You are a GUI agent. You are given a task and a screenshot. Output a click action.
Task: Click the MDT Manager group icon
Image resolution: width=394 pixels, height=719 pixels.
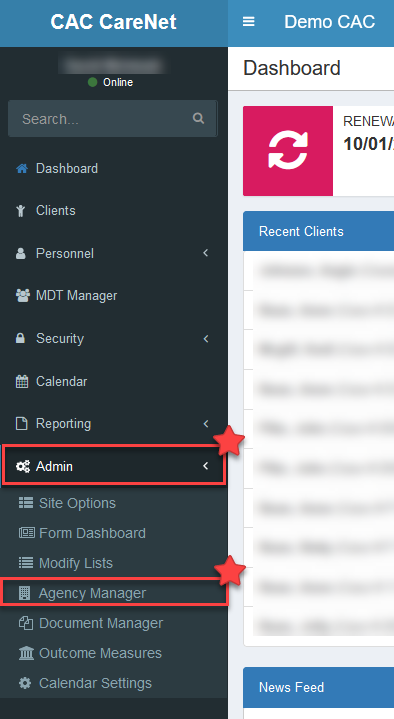click(22, 295)
